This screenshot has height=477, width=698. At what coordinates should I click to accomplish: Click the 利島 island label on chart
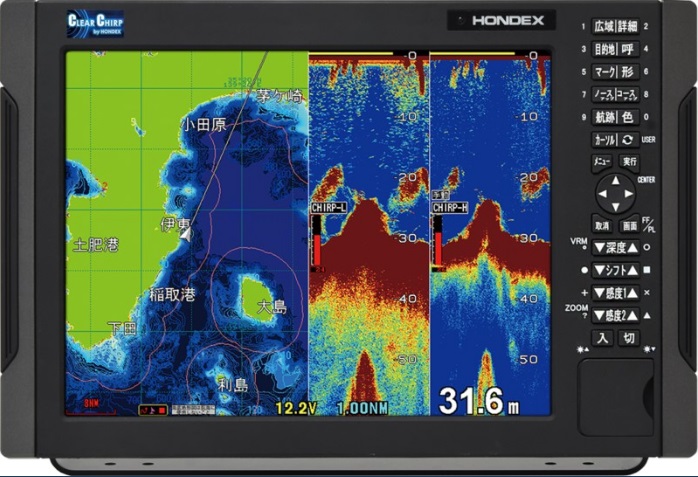click(x=233, y=384)
